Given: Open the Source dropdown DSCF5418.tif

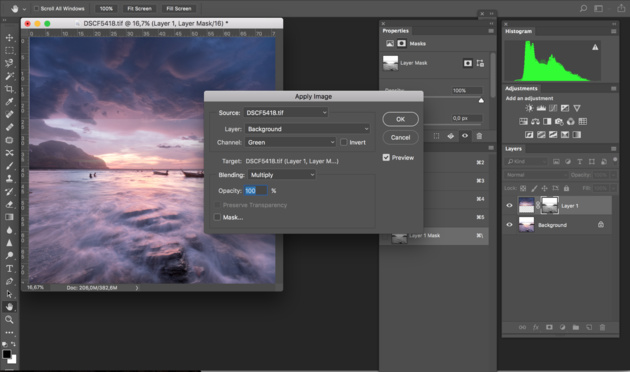Looking at the screenshot, I should click(286, 113).
